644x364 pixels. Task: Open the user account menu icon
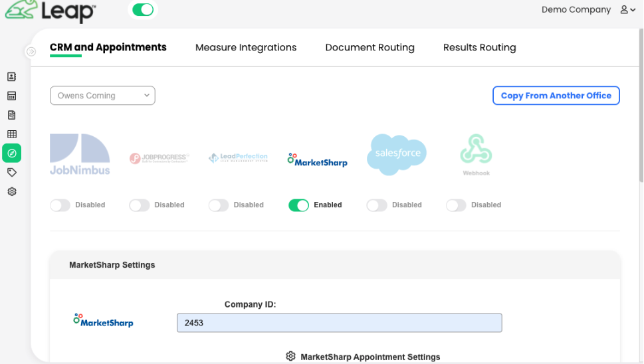coord(627,9)
